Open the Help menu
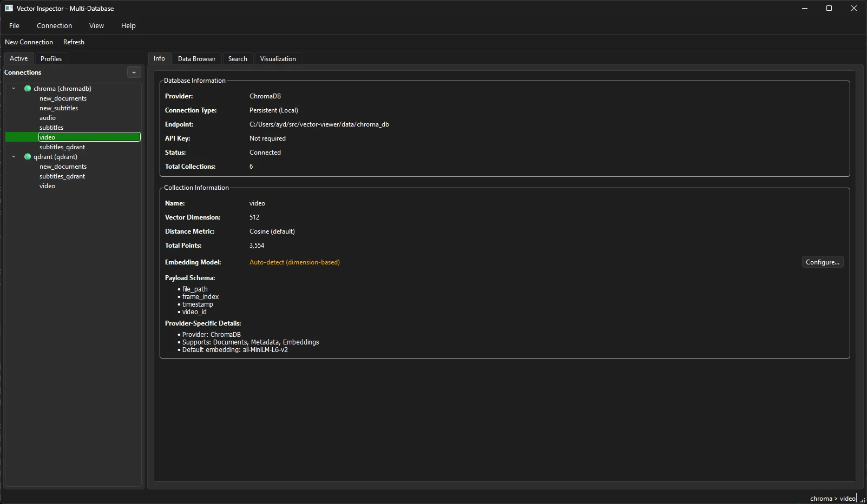867x504 pixels. [128, 25]
